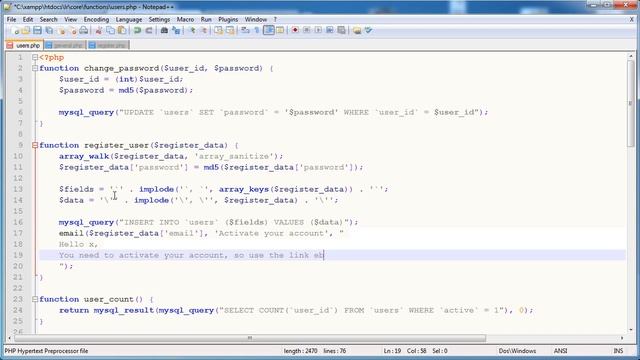
Task: Click the horizontal scrollbar thumb
Action: (x=250, y=338)
